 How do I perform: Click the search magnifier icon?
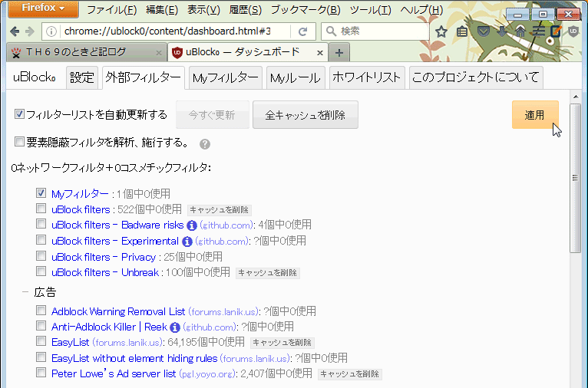[x=331, y=31]
